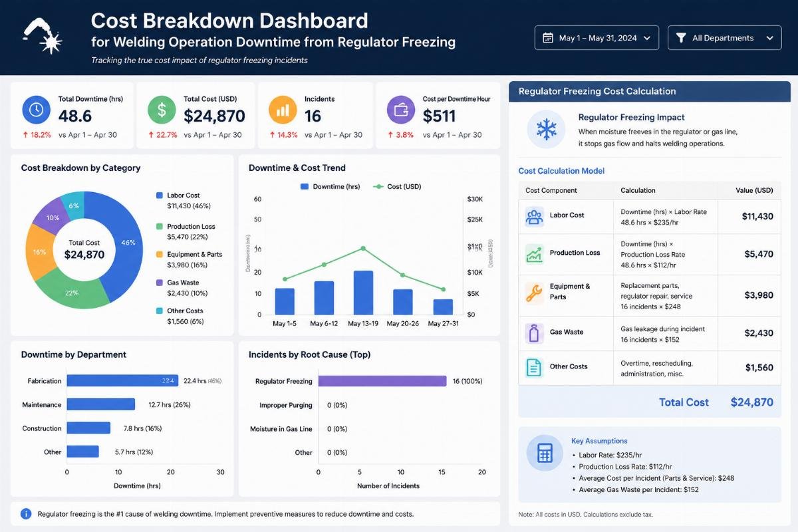Toggle the Downtime (hrs) legend series

[x=330, y=187]
